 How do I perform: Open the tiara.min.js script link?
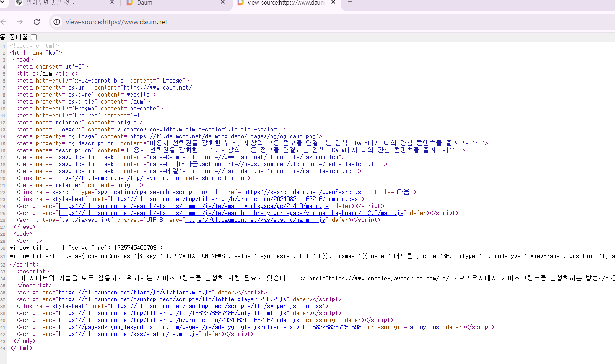tap(135, 292)
